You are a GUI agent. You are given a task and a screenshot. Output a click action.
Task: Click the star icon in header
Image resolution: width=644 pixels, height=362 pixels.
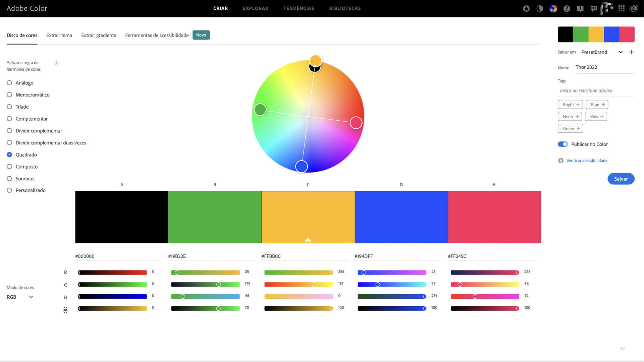tap(526, 9)
